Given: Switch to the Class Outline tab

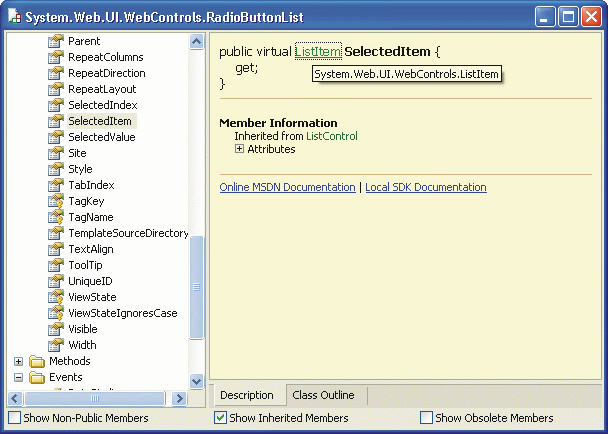Looking at the screenshot, I should click(323, 395).
